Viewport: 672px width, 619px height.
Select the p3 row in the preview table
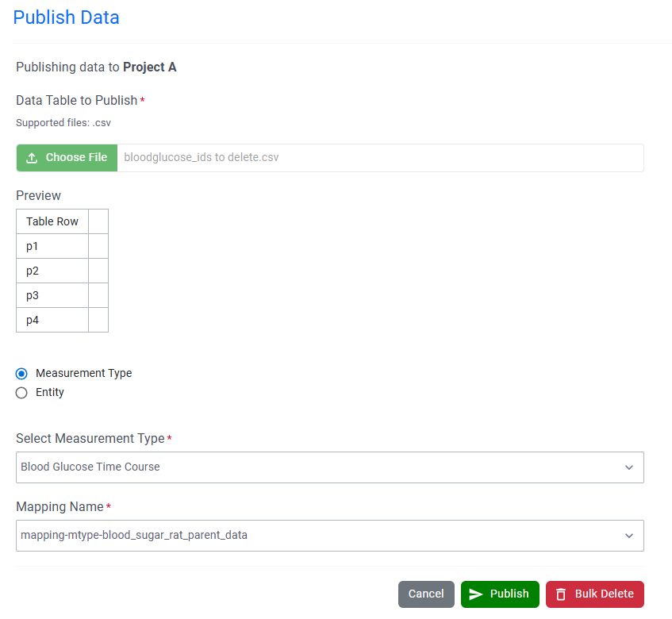(52, 296)
